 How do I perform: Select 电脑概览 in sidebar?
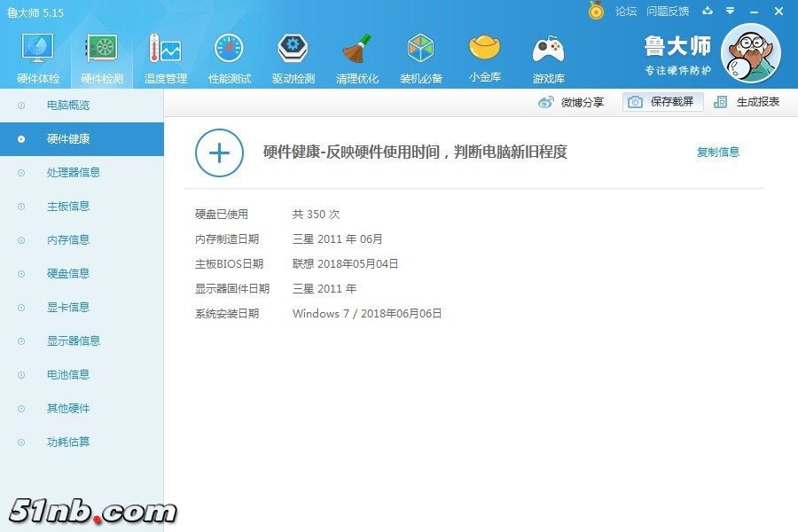[68, 106]
